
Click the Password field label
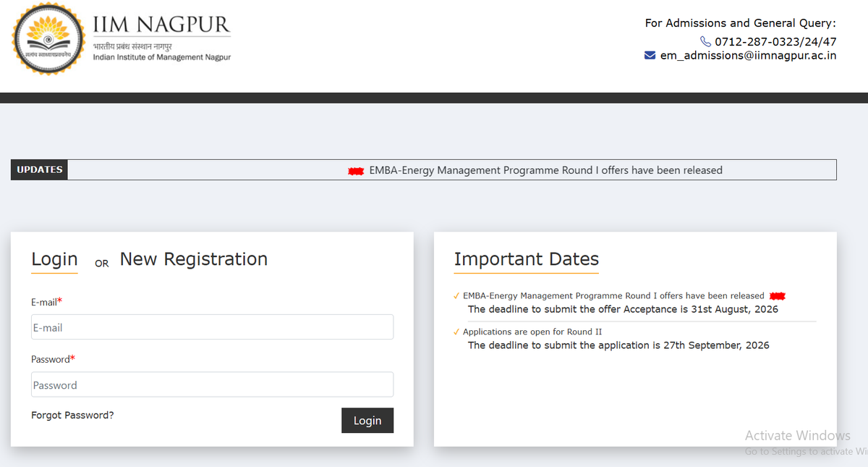point(53,359)
